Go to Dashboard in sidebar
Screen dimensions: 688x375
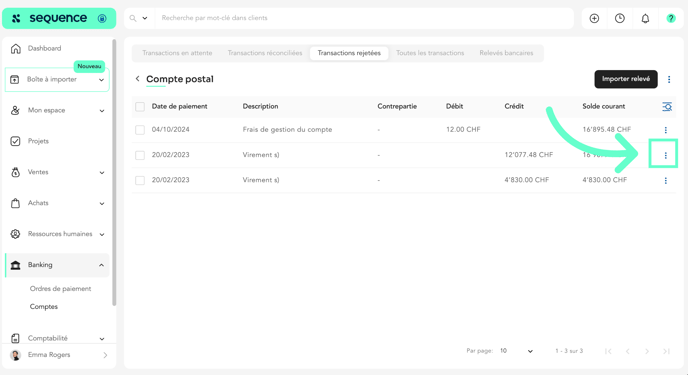point(44,48)
